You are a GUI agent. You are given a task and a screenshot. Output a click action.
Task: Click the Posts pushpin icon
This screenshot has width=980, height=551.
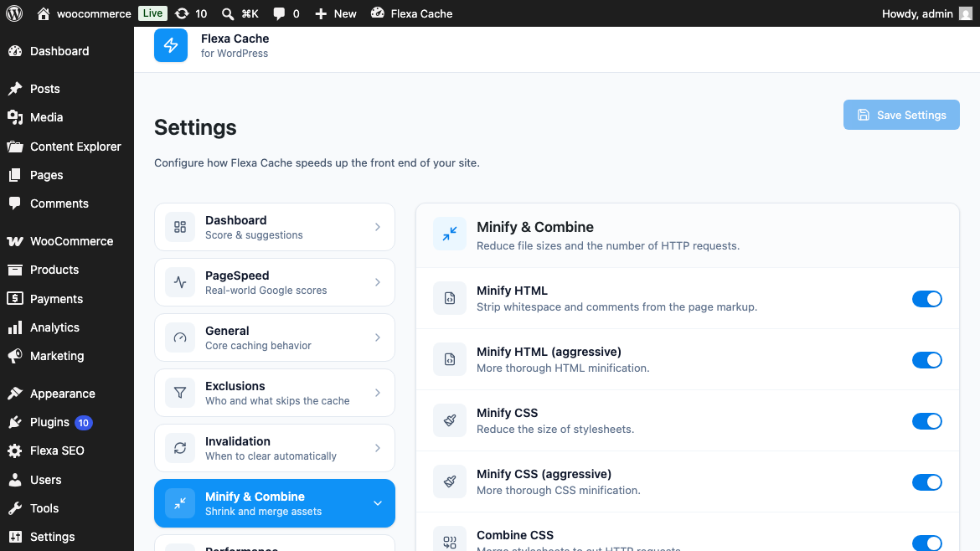[x=15, y=89]
